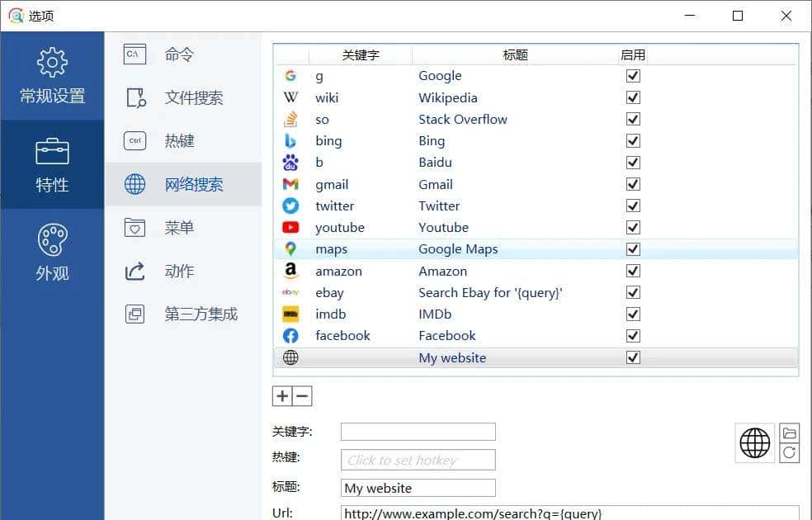
Task: Click the 命令 command prompt icon
Action: [x=134, y=54]
